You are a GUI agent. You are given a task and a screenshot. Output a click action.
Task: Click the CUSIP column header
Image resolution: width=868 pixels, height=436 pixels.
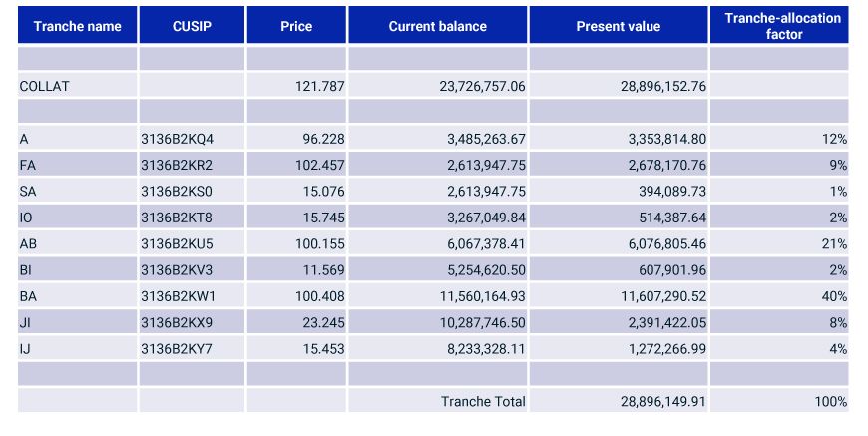pos(192,26)
